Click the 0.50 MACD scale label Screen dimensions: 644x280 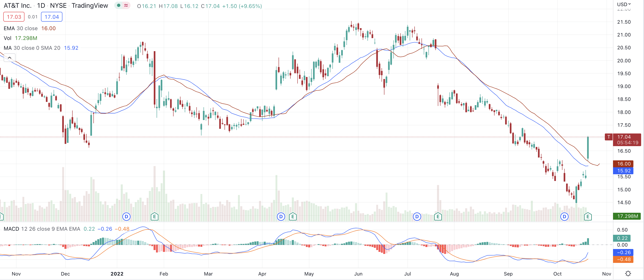coord(622,230)
